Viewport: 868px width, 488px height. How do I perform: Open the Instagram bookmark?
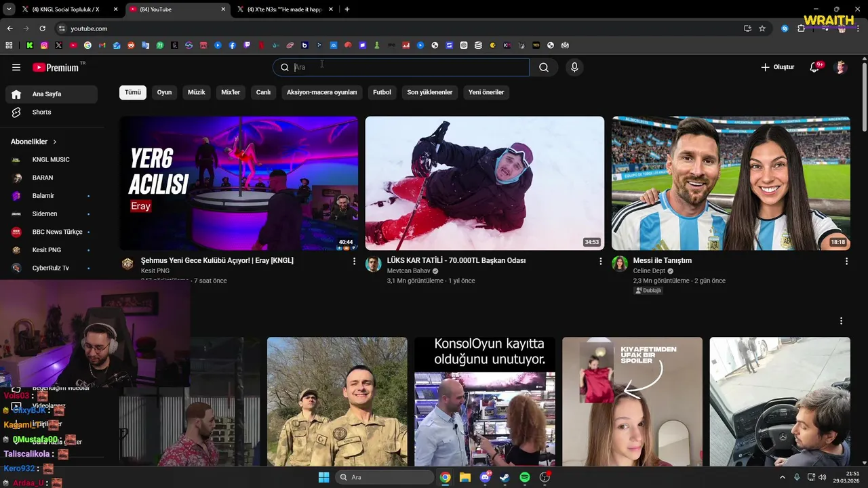[x=44, y=45]
